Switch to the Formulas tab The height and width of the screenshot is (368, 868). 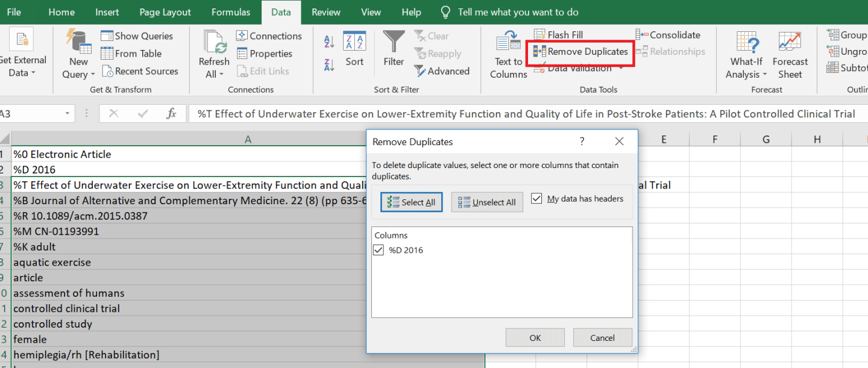pos(231,12)
